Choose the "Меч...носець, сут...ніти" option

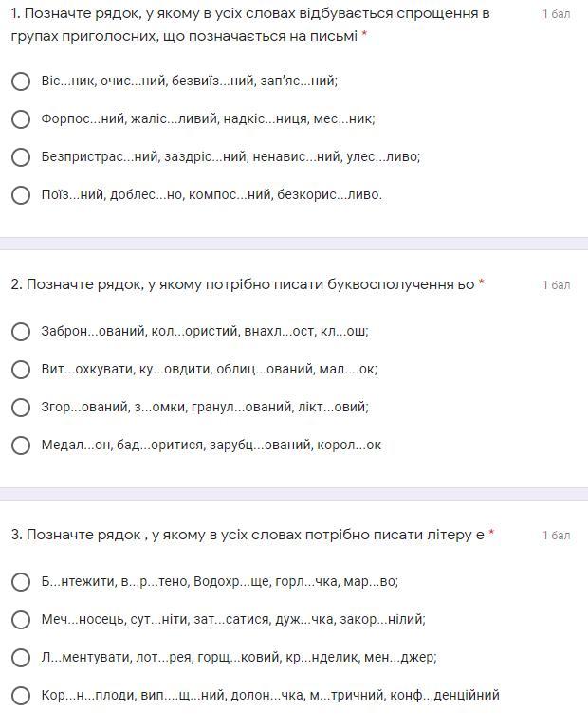21,620
